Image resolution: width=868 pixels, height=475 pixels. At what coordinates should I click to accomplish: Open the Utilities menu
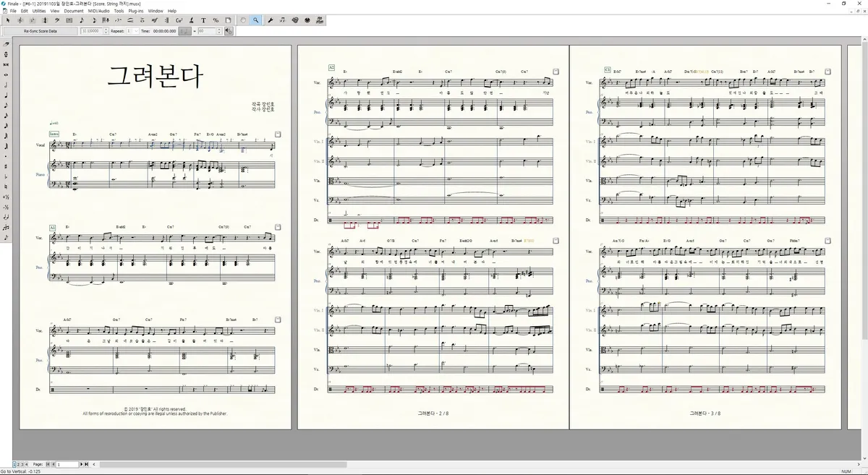point(39,11)
